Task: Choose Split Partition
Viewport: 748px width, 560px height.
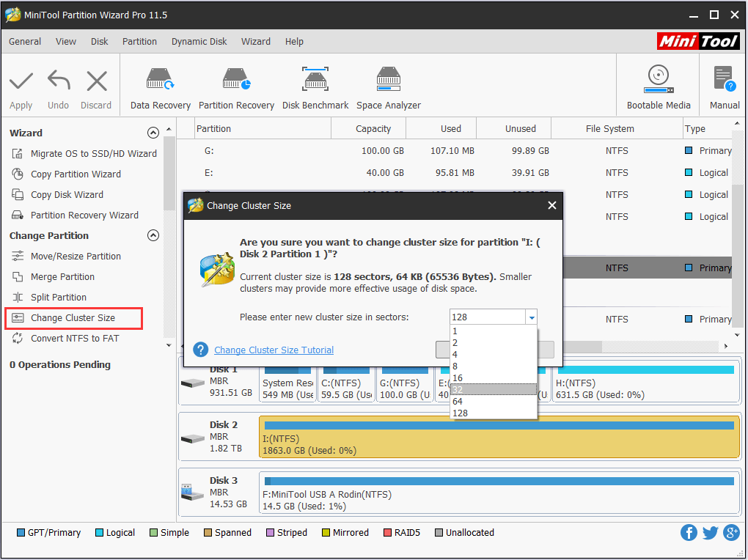Action: 49,297
